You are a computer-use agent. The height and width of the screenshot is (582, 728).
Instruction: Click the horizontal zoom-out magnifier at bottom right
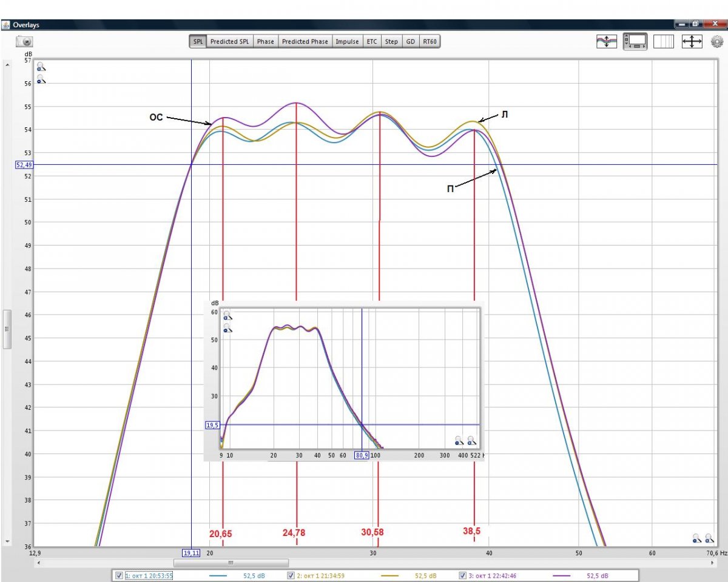[697, 538]
